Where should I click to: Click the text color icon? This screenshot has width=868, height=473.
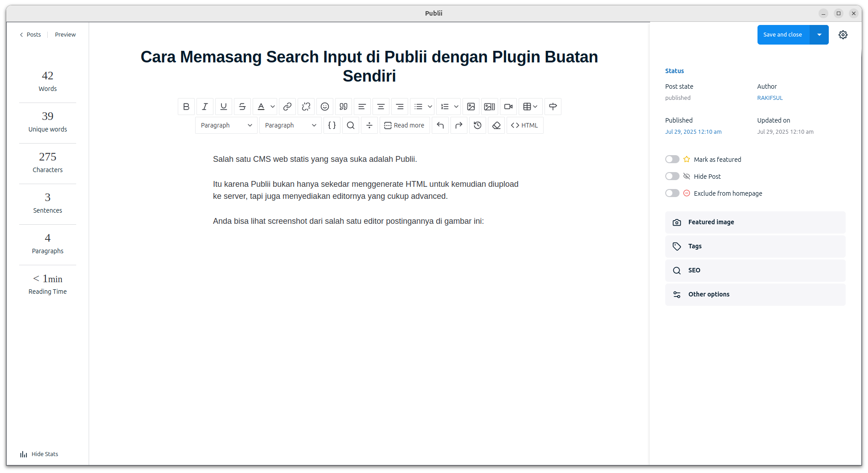261,107
